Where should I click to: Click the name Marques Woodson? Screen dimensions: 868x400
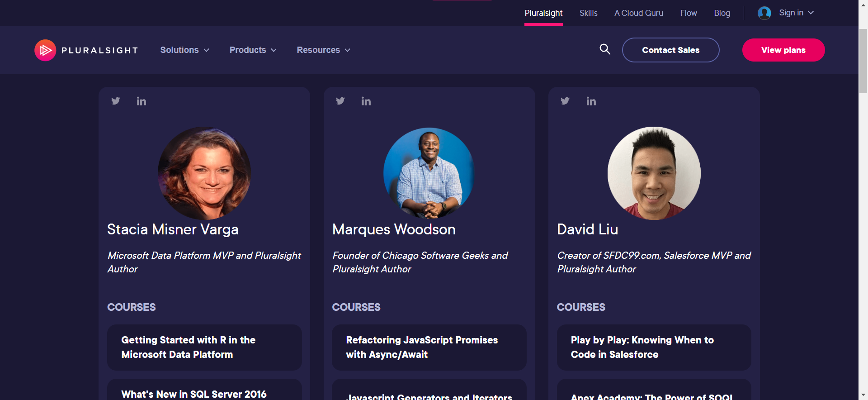(394, 229)
